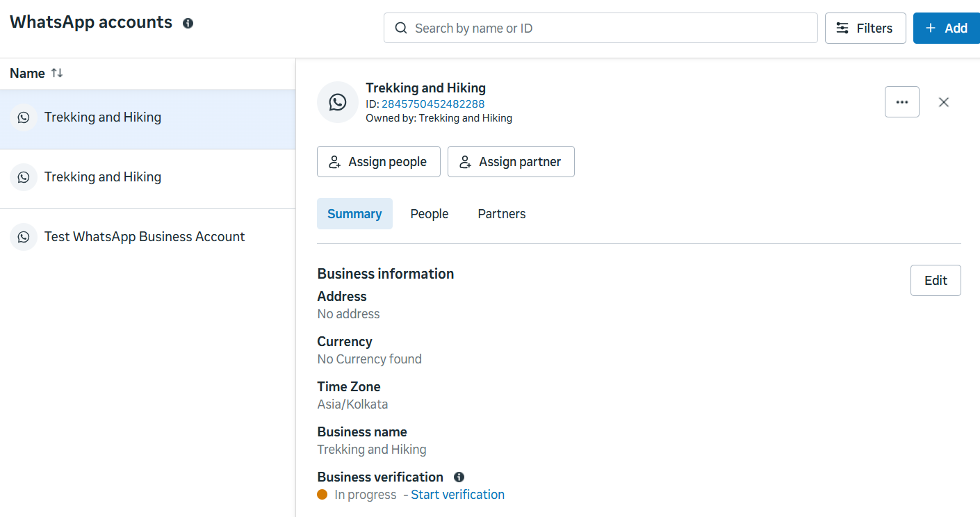Click the magnifier icon in search bar
The height and width of the screenshot is (517, 980).
click(x=401, y=28)
